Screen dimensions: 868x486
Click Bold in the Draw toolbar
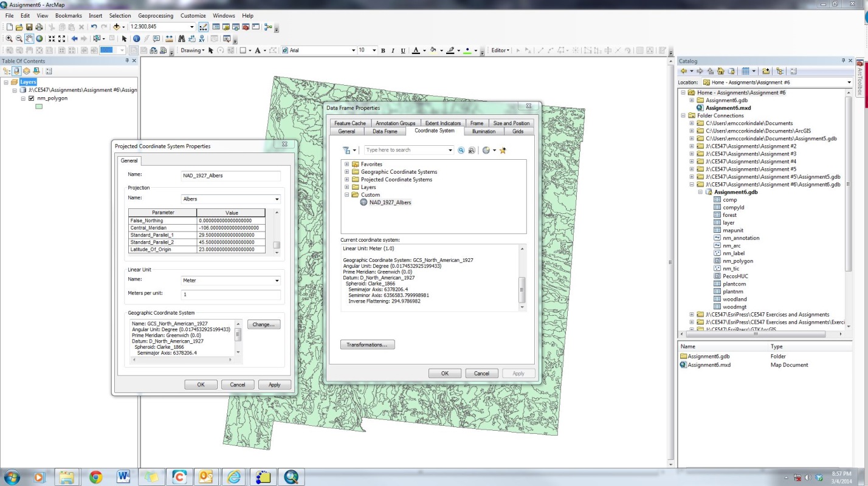coord(383,50)
